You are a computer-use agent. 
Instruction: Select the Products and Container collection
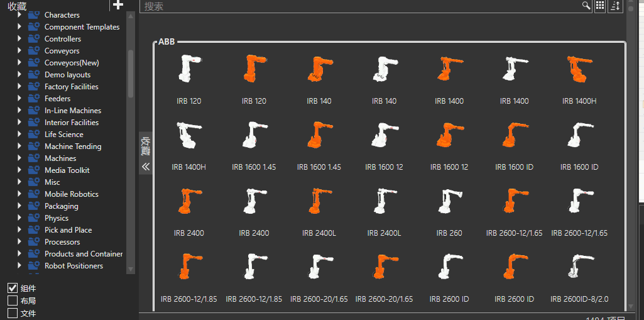point(84,254)
